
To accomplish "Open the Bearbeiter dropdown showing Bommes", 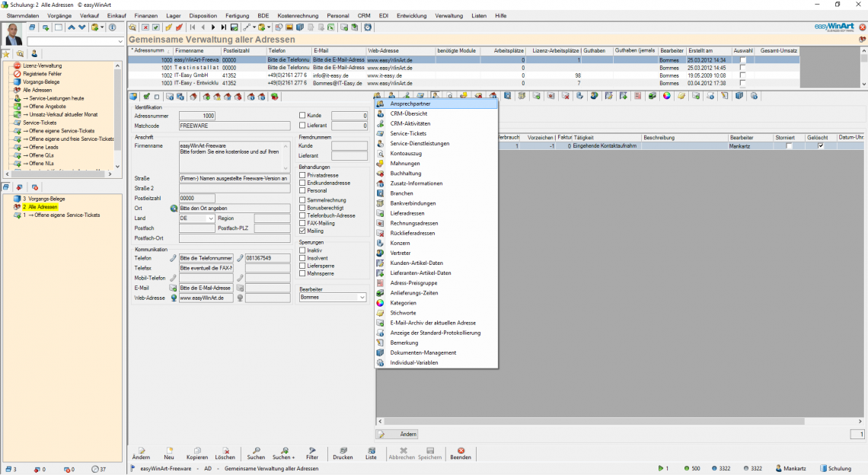I will 362,298.
